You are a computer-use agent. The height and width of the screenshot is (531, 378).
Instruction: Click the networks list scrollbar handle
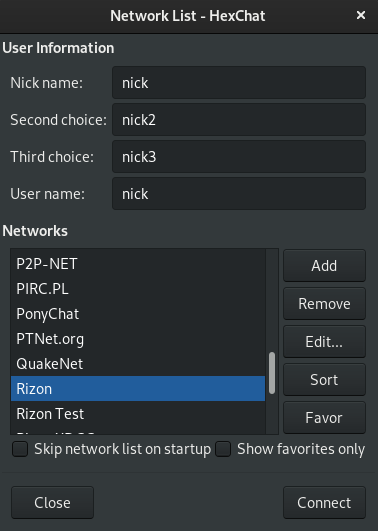click(x=272, y=373)
